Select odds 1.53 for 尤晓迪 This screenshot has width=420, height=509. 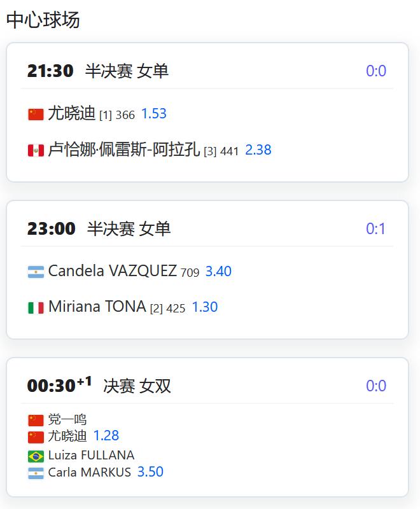click(x=154, y=114)
